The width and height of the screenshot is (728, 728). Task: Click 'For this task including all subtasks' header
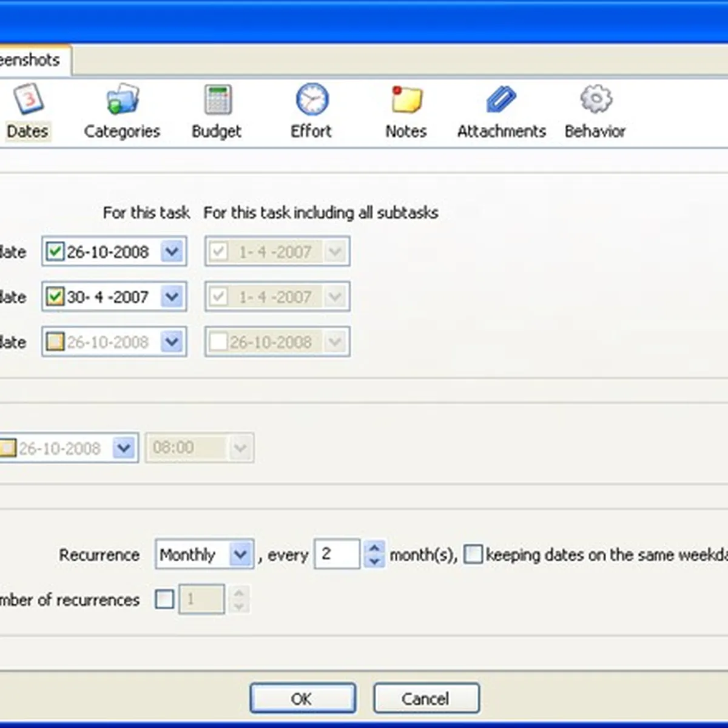pos(321,213)
